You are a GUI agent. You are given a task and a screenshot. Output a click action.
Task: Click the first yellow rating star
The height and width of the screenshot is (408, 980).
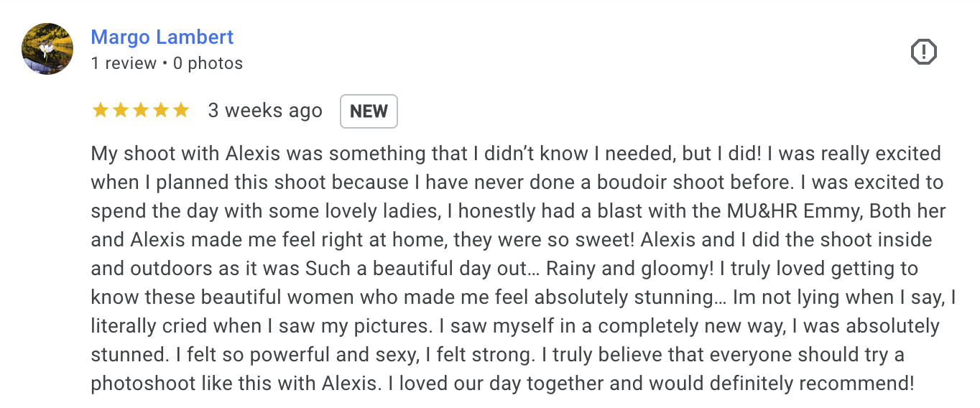(101, 110)
